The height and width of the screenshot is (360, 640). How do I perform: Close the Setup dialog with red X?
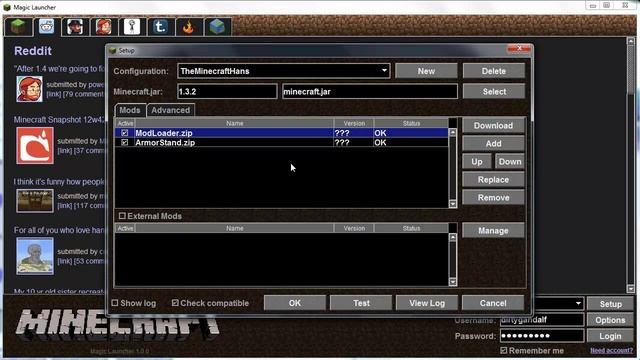pos(519,49)
